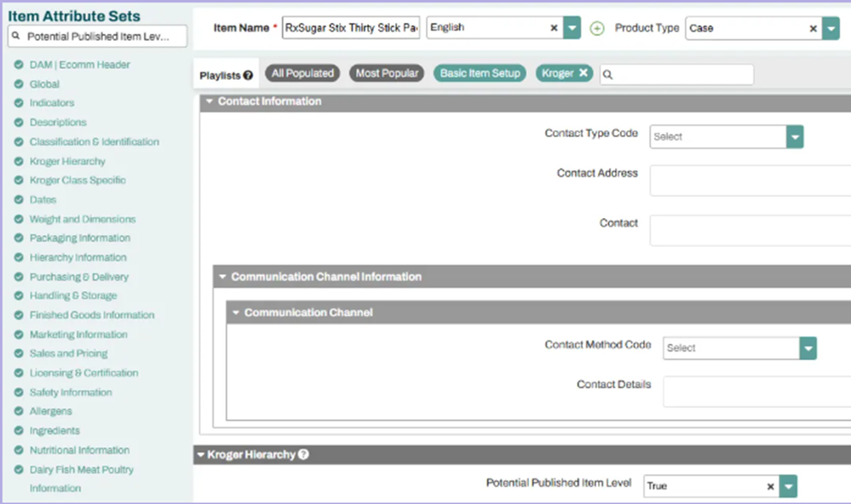Open the Contact Type Code dropdown
This screenshot has height=504, width=851.
pos(794,136)
